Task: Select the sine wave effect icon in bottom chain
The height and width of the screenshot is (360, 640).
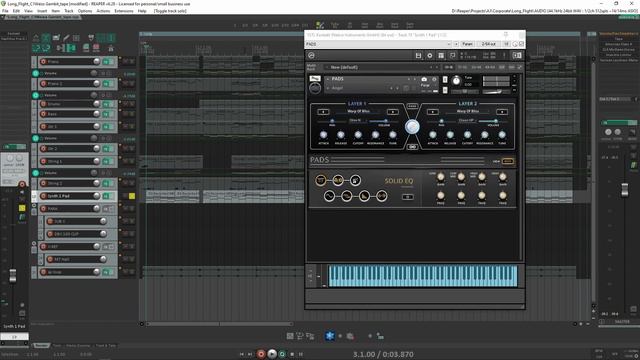Action: 329,196
